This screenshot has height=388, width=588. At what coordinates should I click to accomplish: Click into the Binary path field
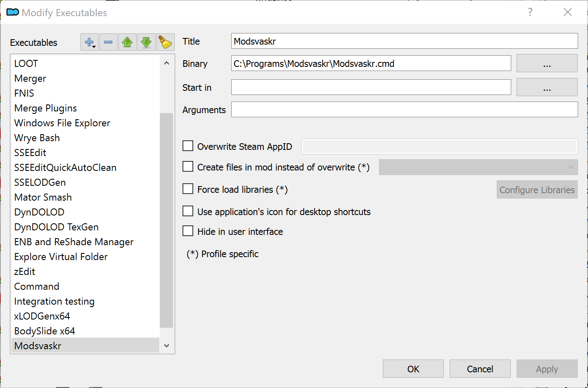tap(371, 63)
